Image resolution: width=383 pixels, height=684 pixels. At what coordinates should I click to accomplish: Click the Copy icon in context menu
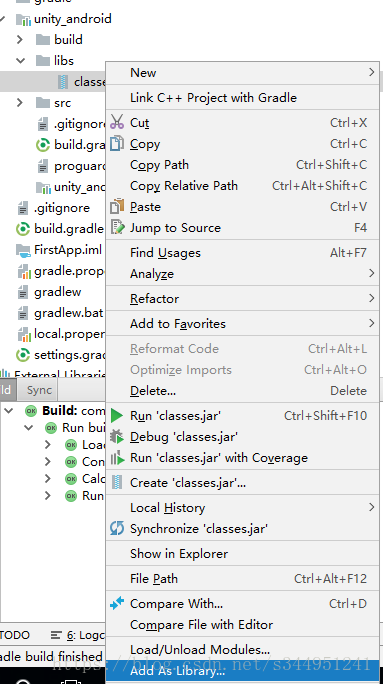(x=117, y=143)
